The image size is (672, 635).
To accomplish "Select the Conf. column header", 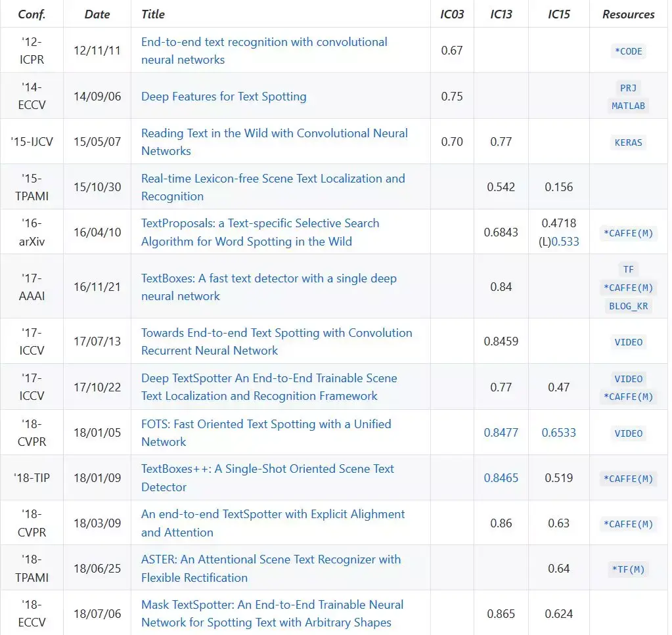I will tap(32, 14).
